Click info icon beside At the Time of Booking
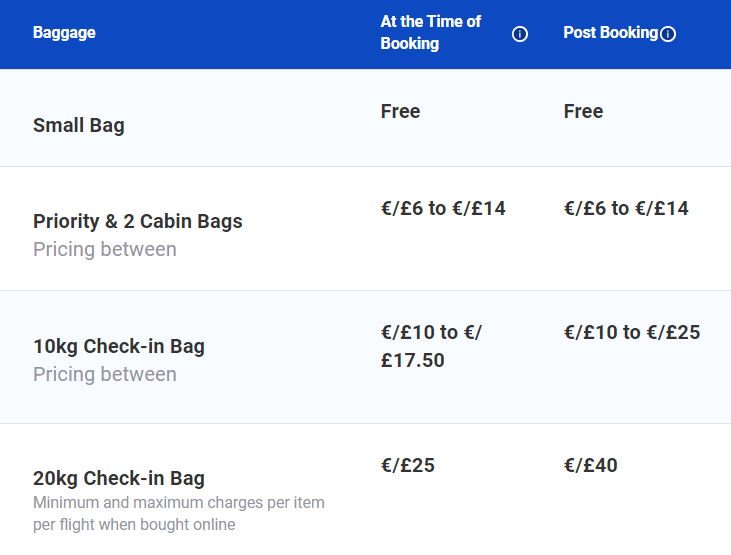The width and height of the screenshot is (731, 555). point(520,34)
